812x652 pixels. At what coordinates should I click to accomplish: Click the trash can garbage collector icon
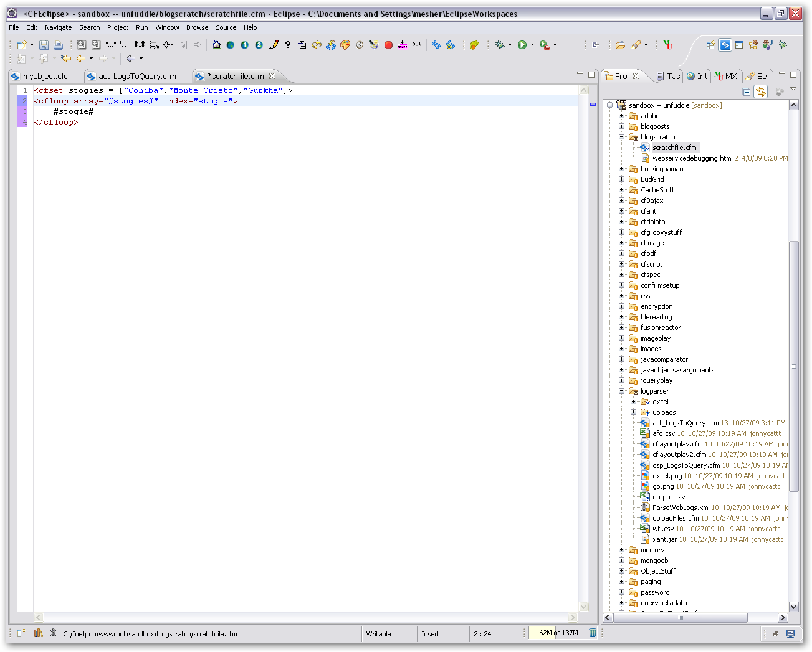(x=593, y=633)
